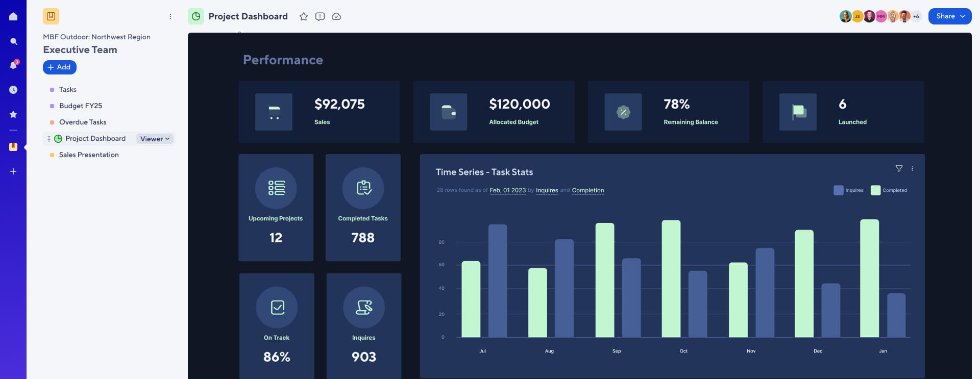Click the Performance section heading
The image size is (980, 379).
point(283,60)
